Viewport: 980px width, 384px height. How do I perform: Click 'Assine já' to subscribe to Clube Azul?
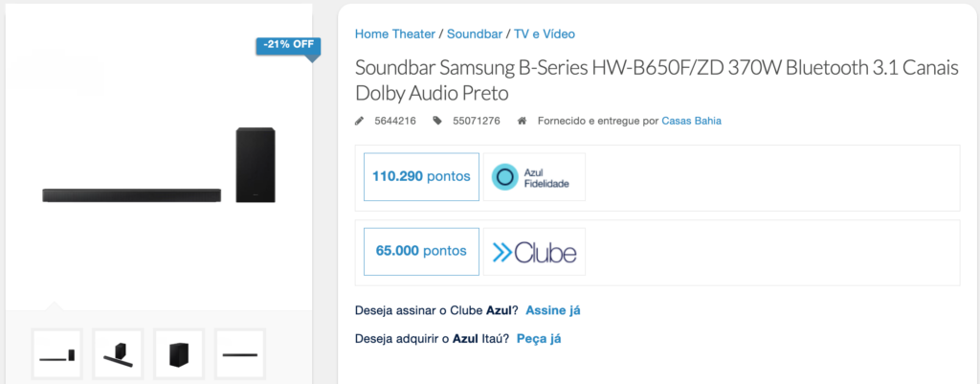[x=553, y=310]
